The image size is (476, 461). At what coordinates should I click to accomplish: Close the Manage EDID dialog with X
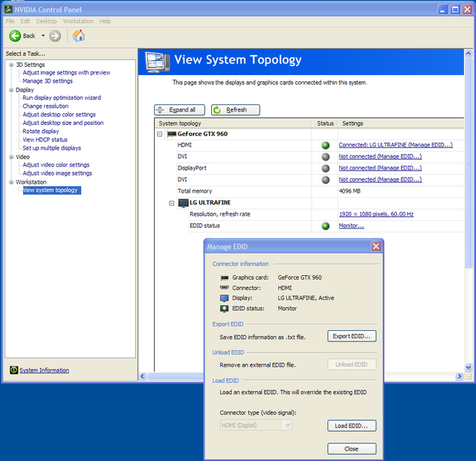coord(376,246)
